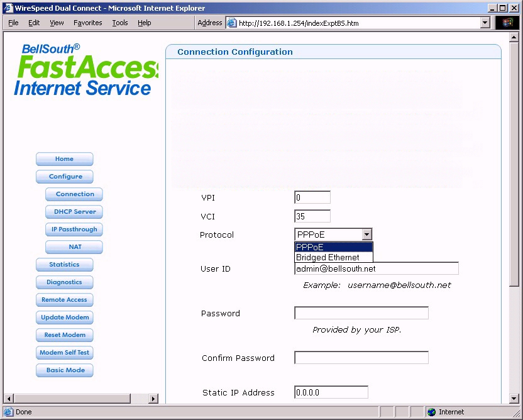
Task: Open IP Passthrough settings
Action: [74, 229]
